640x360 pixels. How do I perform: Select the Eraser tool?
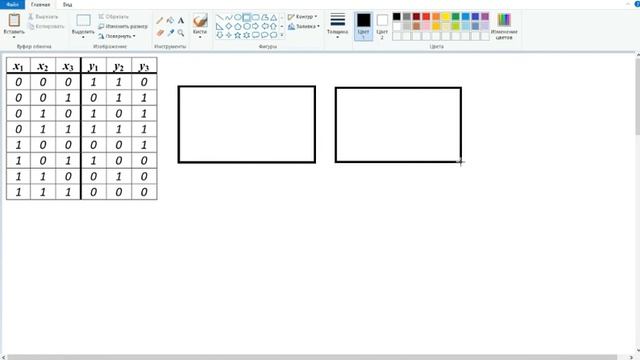pos(160,33)
